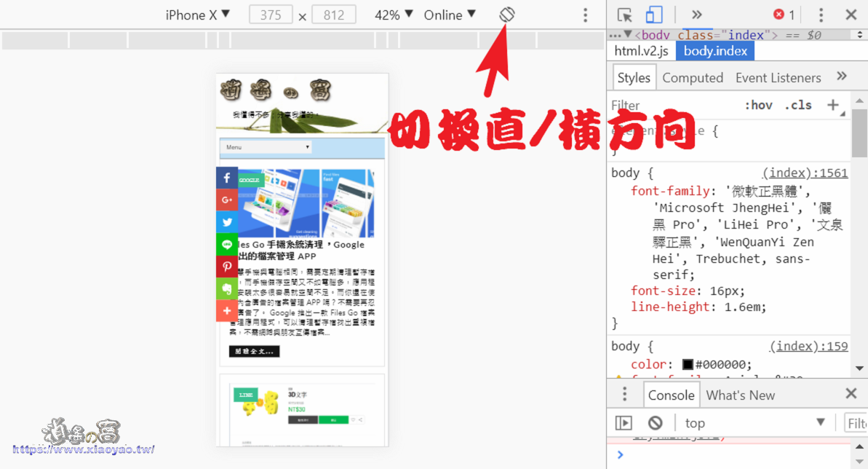
Task: Open device toolbar more options menu
Action: point(585,15)
